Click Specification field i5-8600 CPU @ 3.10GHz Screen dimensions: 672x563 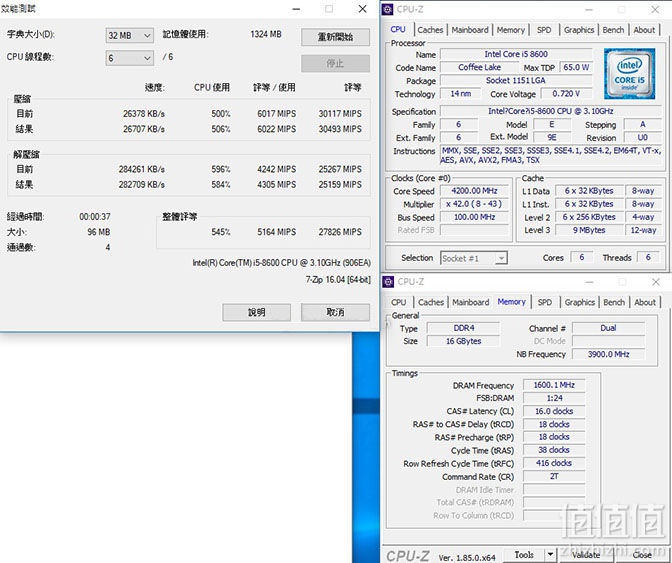pyautogui.click(x=551, y=111)
